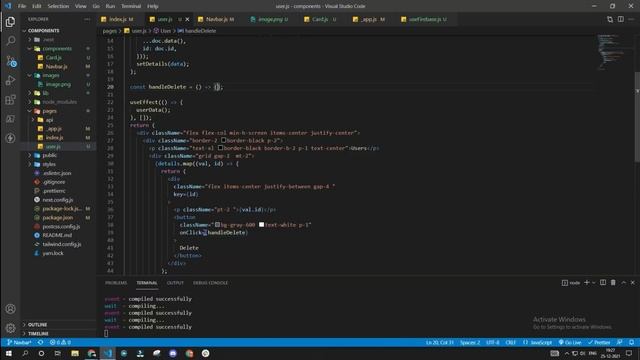Close the terminal panel
The image size is (640, 360).
pos(633,282)
